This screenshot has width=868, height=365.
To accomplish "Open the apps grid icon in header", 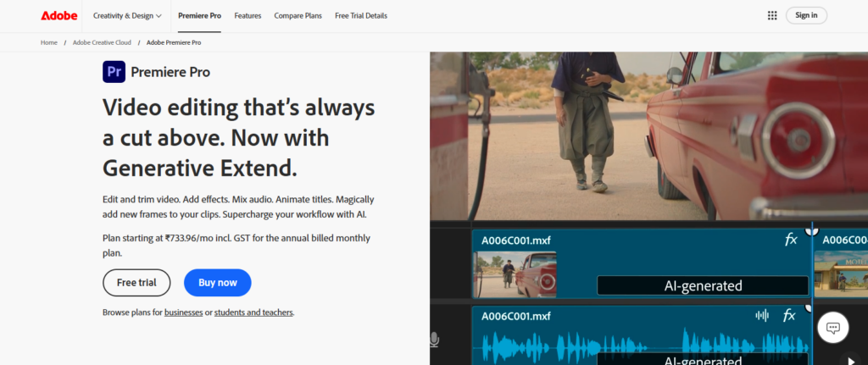I will (x=772, y=15).
